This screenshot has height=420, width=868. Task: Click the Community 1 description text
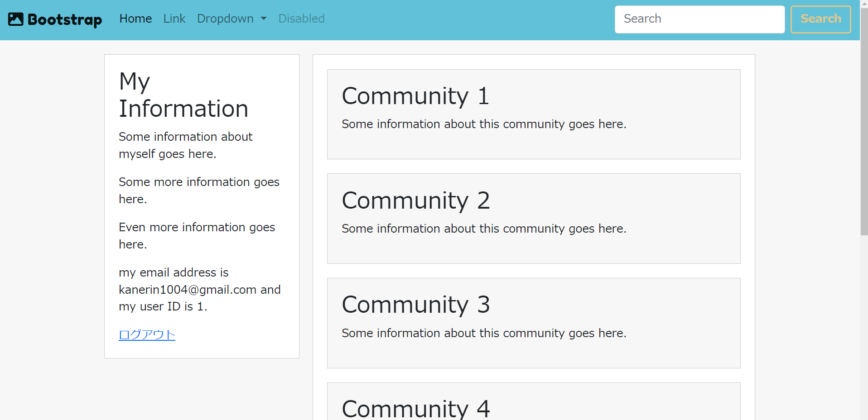[x=484, y=124]
